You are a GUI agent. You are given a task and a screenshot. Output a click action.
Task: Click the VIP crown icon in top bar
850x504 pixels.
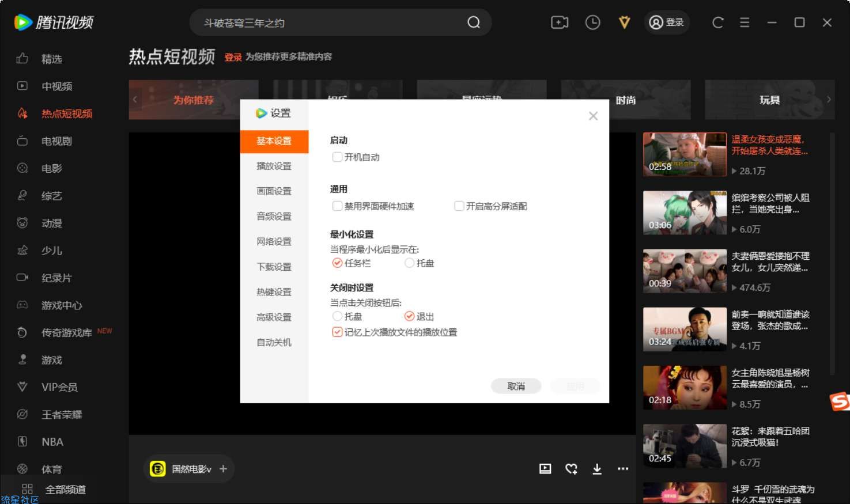click(624, 22)
